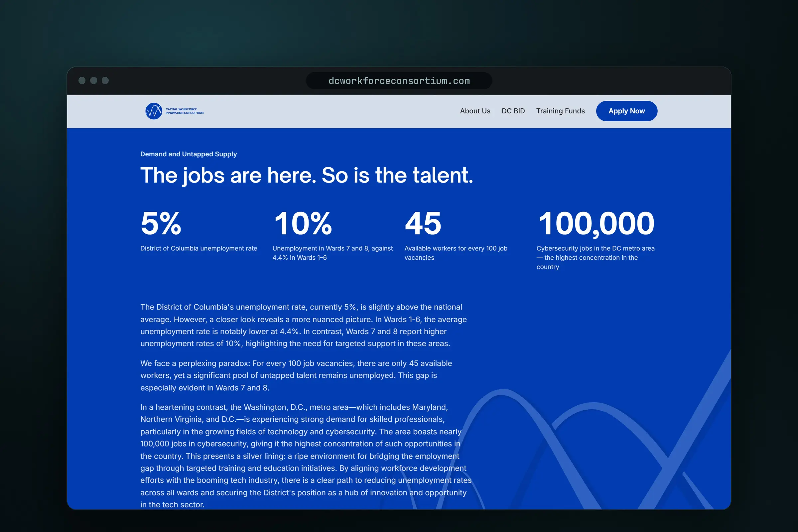Click the headline 'The jobs are here'

pyautogui.click(x=306, y=176)
